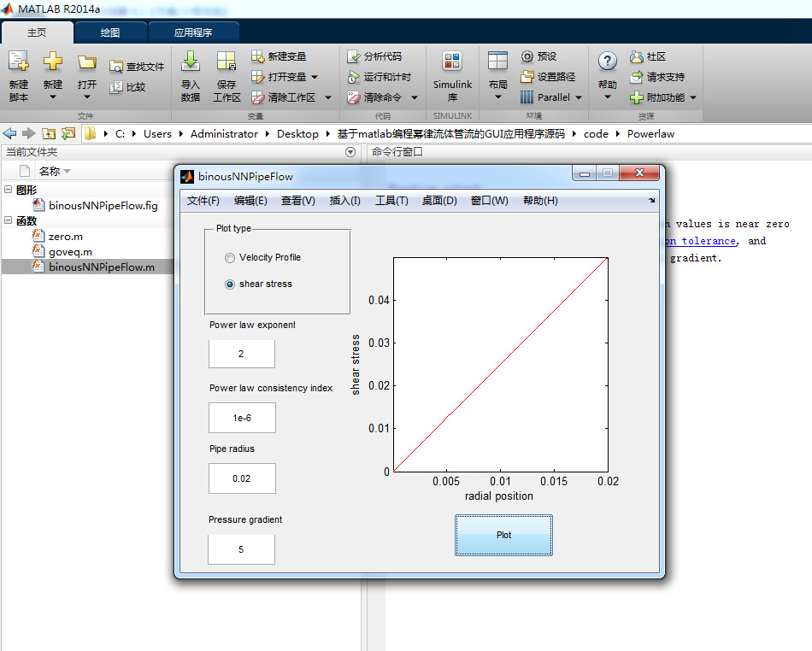Switch to the 主页 (Home) tab
The image size is (812, 651).
[x=37, y=32]
